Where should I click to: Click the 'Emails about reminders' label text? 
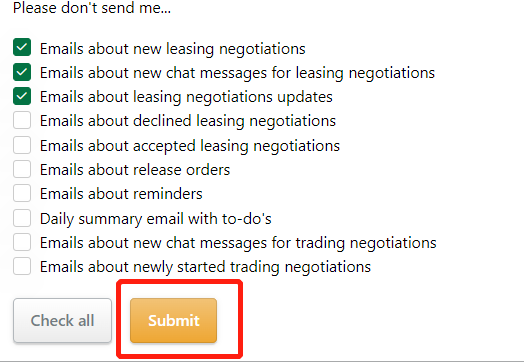[121, 194]
